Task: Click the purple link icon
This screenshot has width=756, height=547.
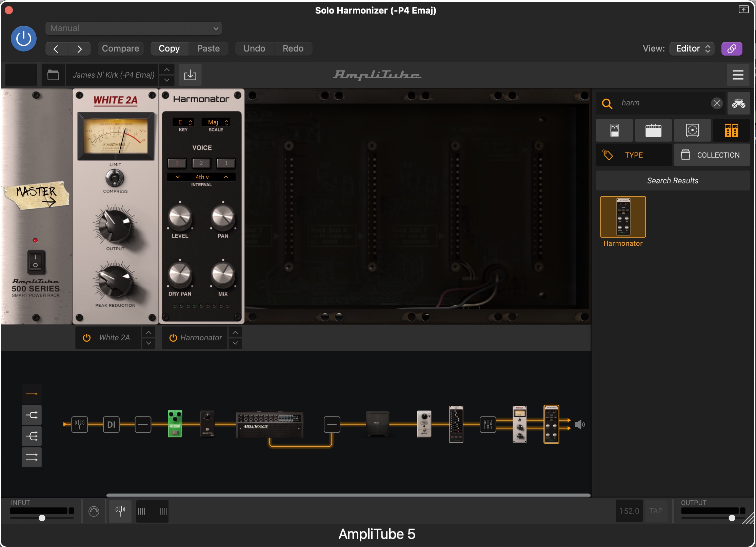Action: (x=732, y=49)
